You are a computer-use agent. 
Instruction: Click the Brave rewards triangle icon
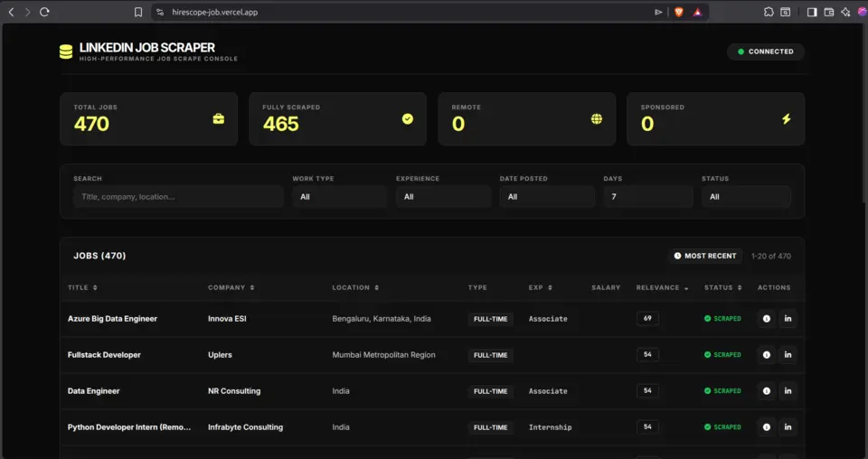pyautogui.click(x=697, y=12)
